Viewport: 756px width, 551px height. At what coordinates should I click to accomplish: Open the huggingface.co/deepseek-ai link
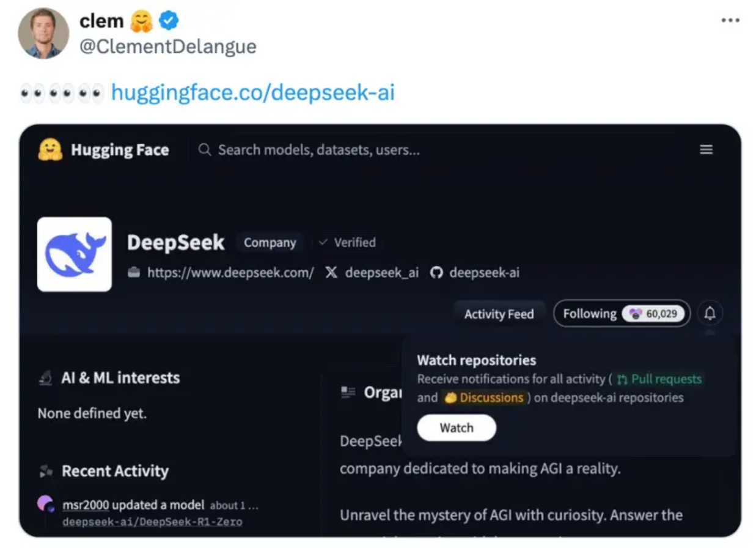[x=253, y=92]
